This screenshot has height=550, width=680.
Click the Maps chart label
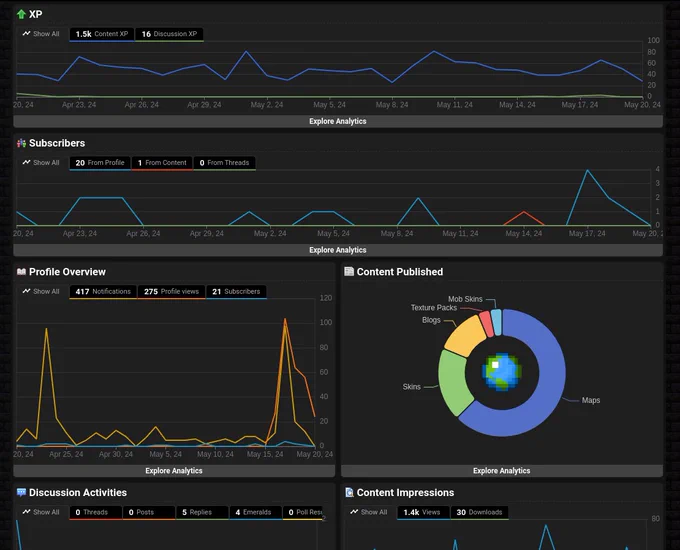click(x=591, y=400)
